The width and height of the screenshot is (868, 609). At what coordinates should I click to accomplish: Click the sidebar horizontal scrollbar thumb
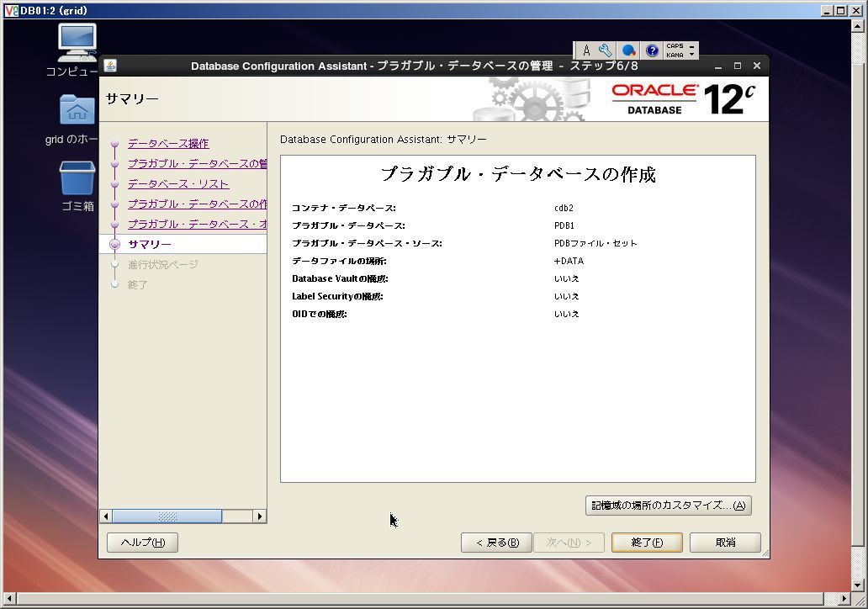point(167,516)
